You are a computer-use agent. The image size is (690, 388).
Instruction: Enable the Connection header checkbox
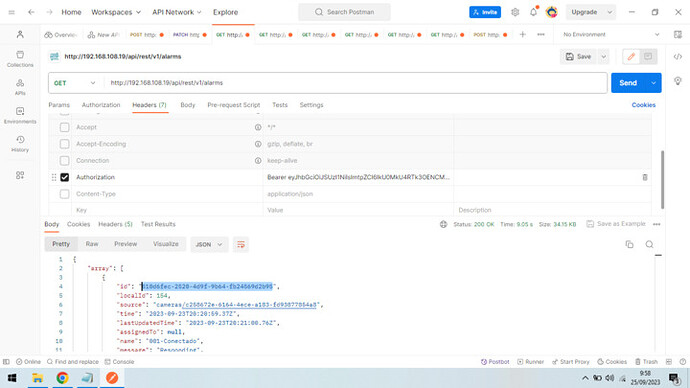[x=64, y=161]
